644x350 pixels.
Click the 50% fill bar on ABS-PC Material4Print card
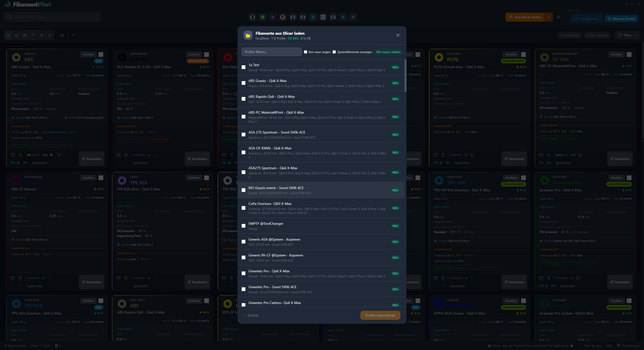[561, 155]
